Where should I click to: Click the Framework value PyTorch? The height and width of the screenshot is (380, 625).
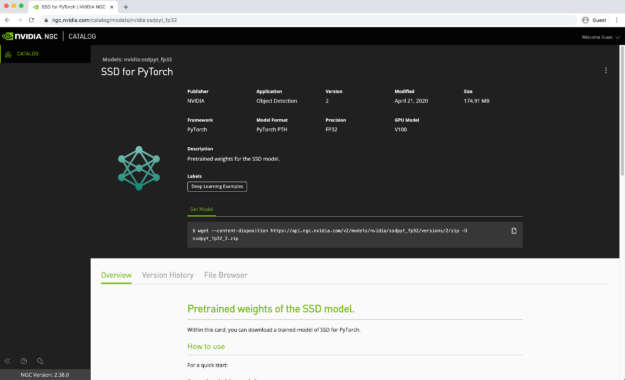tap(197, 130)
